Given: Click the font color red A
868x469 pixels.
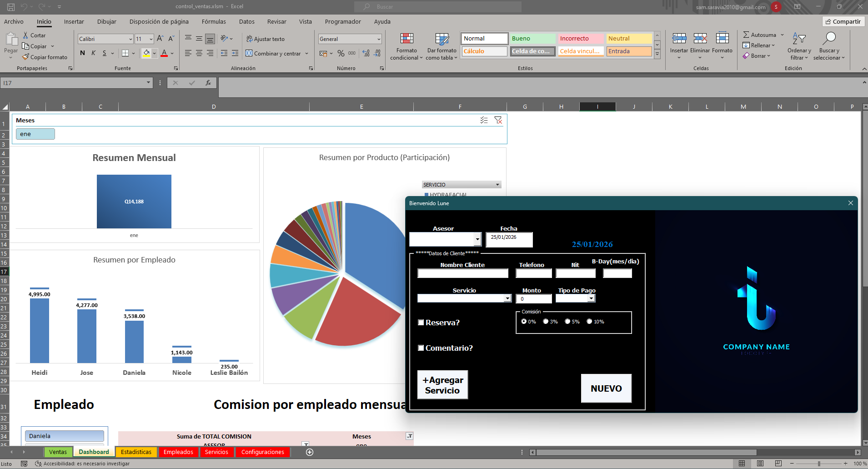Looking at the screenshot, I should pyautogui.click(x=165, y=53).
